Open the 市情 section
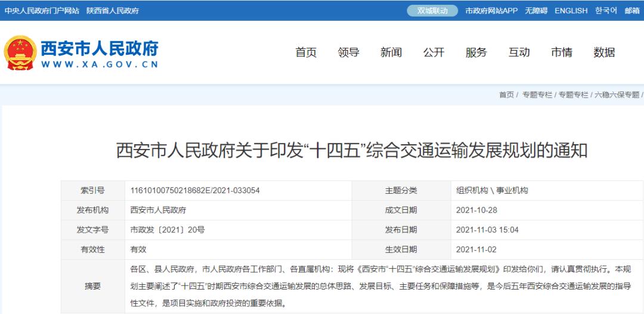 coord(561,52)
